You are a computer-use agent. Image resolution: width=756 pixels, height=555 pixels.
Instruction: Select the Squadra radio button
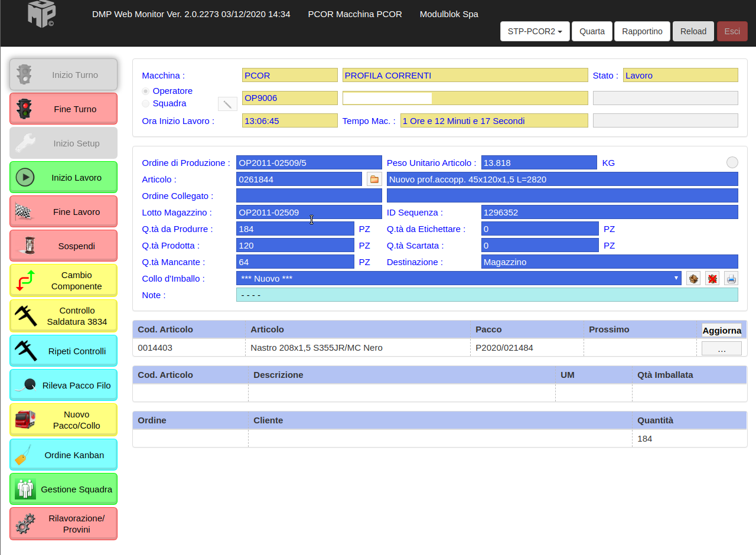click(x=146, y=104)
